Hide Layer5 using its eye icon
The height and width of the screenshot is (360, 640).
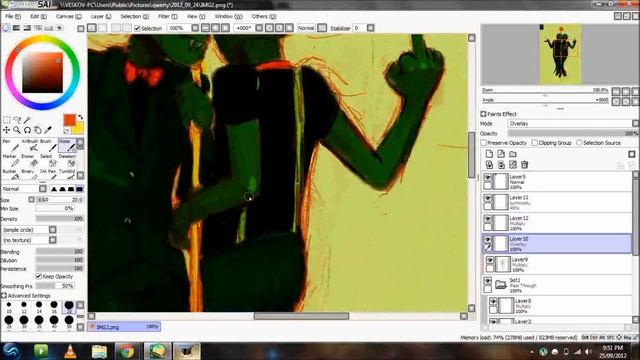488,178
